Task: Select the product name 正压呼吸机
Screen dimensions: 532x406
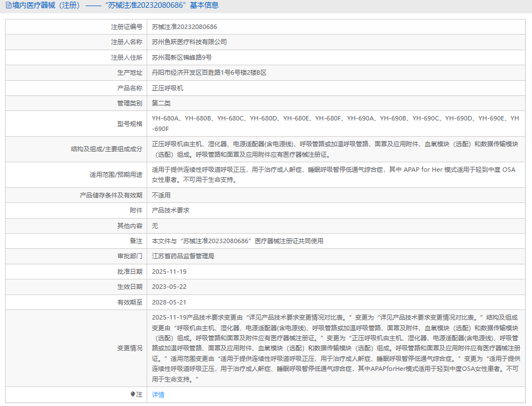Action: [x=167, y=88]
